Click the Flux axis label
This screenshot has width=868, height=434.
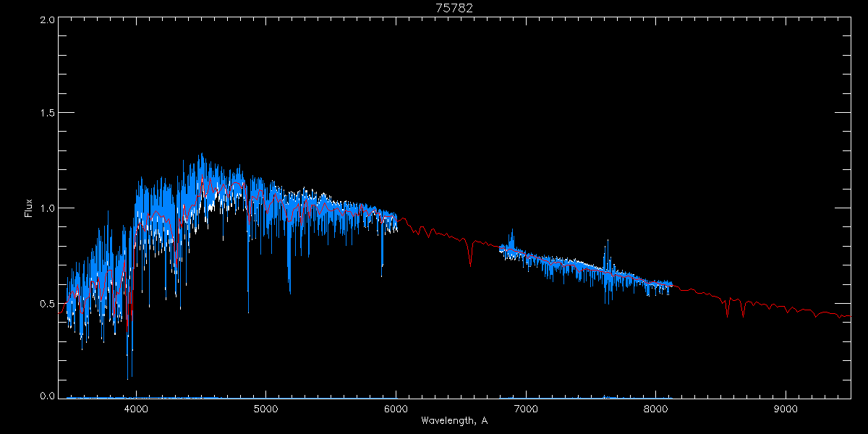(x=29, y=208)
